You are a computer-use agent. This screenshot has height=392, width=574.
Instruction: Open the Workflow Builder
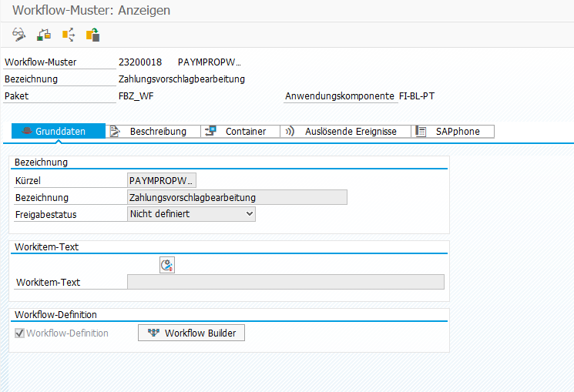[191, 333]
